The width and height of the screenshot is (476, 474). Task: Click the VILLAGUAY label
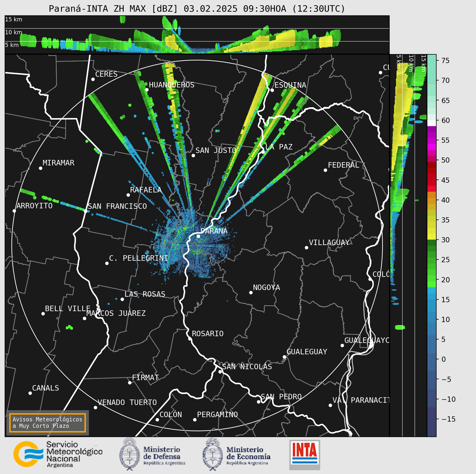(329, 242)
